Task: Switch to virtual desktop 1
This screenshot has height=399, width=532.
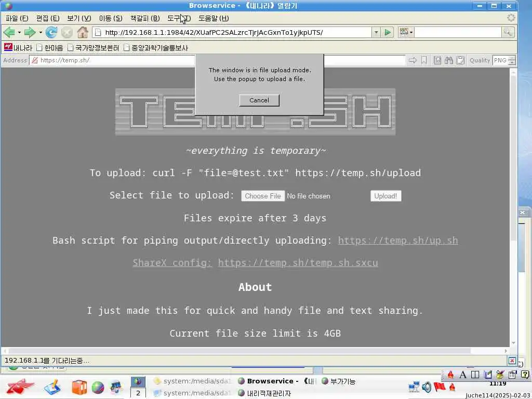Action: 138,382
